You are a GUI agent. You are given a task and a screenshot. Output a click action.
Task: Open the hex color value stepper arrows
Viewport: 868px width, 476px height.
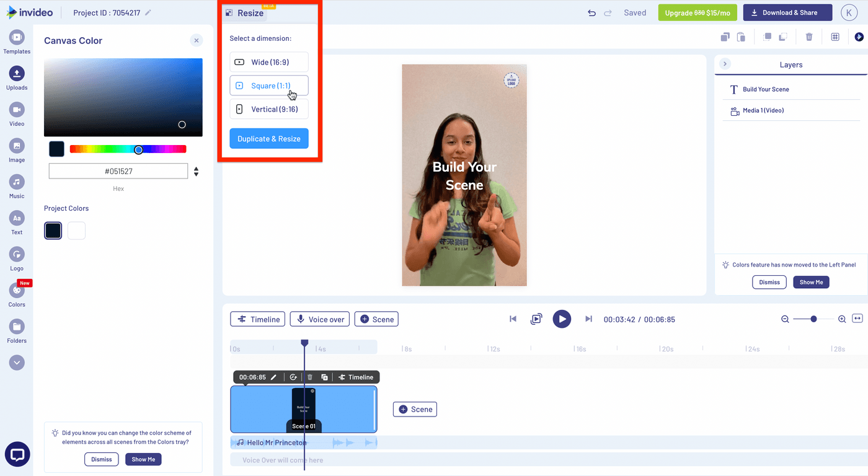[196, 171]
